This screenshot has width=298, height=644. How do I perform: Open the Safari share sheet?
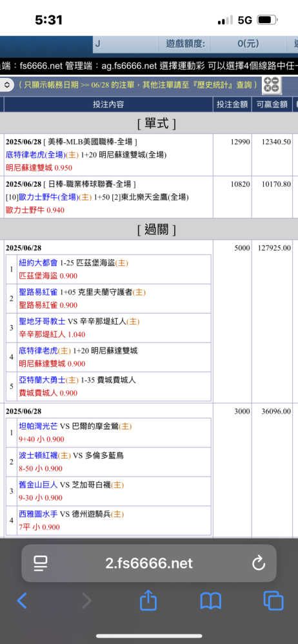(148, 600)
